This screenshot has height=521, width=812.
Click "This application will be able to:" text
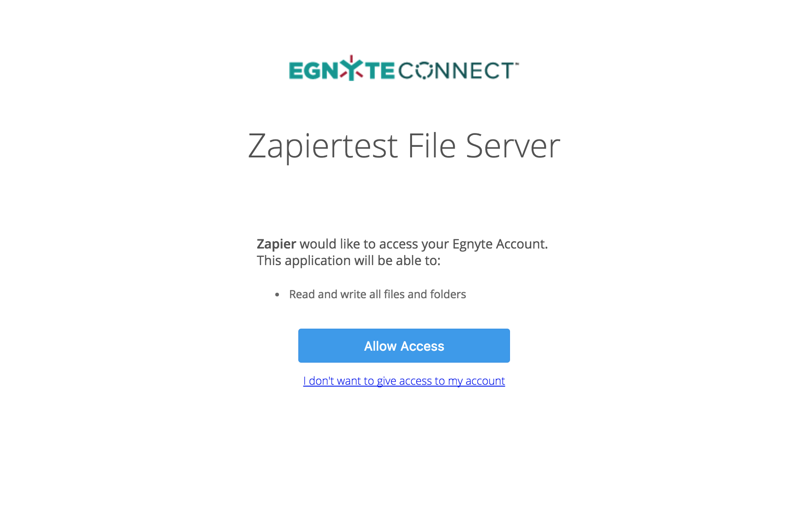pos(348,261)
